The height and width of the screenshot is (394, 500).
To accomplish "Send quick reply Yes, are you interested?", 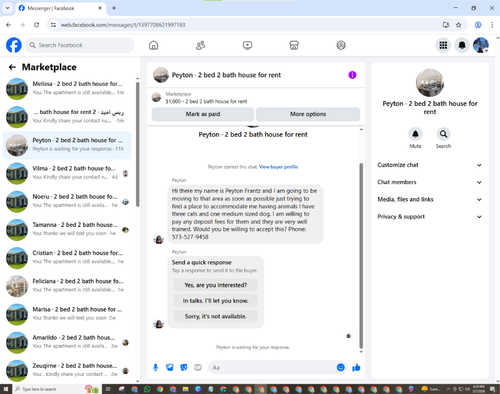I will click(x=216, y=285).
